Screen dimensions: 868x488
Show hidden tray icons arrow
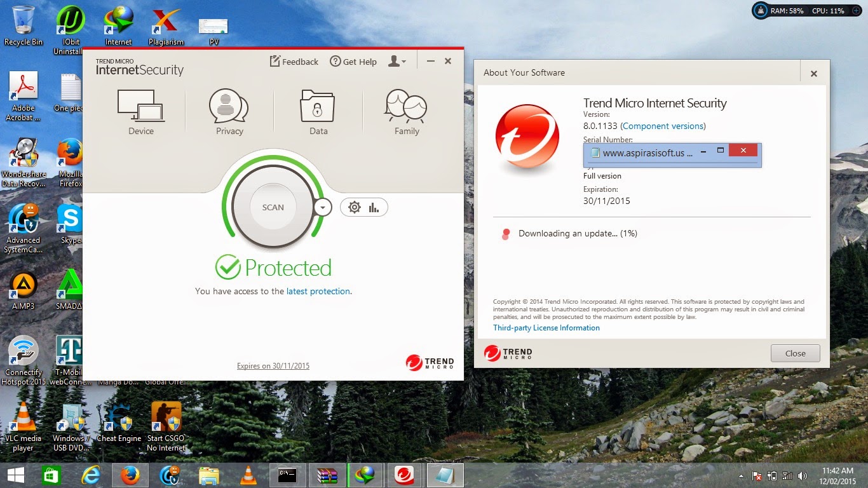(x=741, y=475)
